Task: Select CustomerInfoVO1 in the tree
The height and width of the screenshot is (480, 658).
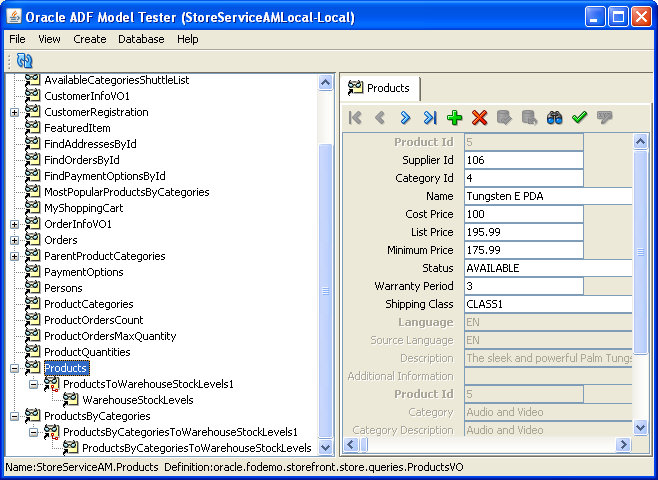Action: pyautogui.click(x=87, y=96)
